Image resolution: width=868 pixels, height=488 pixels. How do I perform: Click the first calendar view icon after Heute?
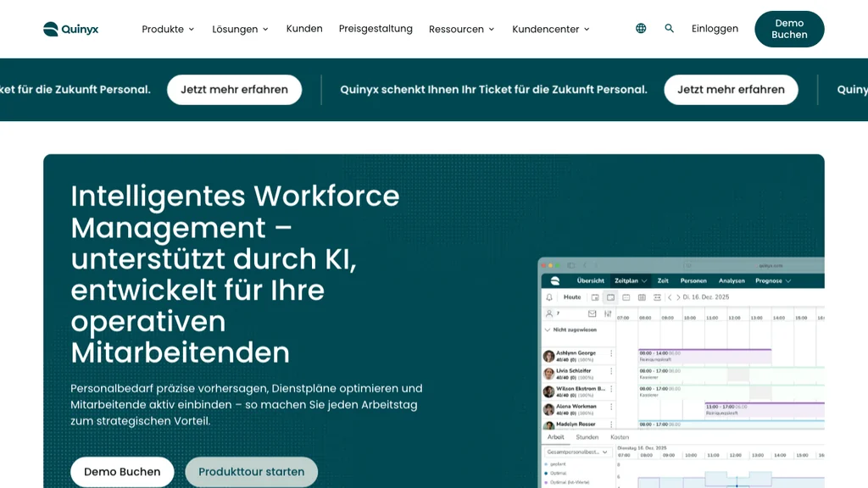coord(595,297)
